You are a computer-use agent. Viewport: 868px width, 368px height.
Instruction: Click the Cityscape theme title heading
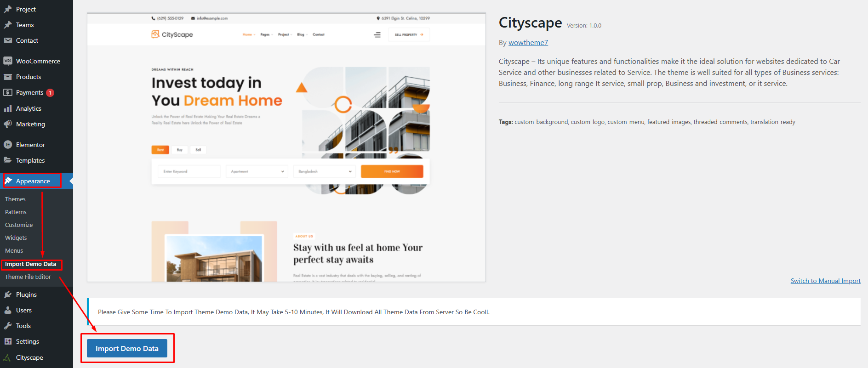(x=531, y=23)
